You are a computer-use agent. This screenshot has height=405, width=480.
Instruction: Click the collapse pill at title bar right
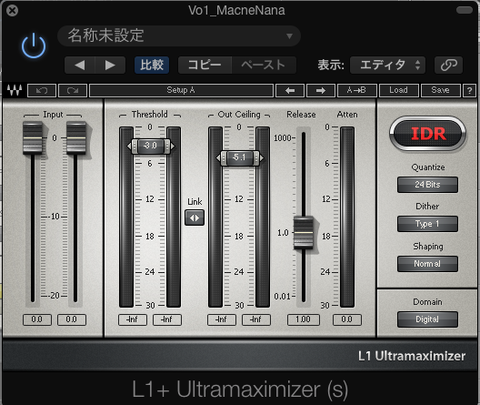(464, 10)
